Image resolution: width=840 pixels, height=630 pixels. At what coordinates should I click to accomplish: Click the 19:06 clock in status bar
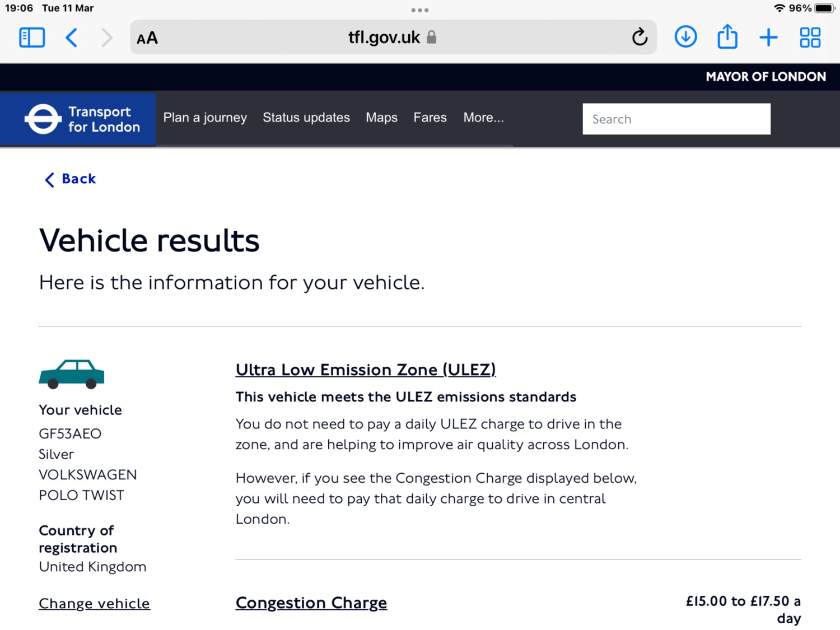19,8
